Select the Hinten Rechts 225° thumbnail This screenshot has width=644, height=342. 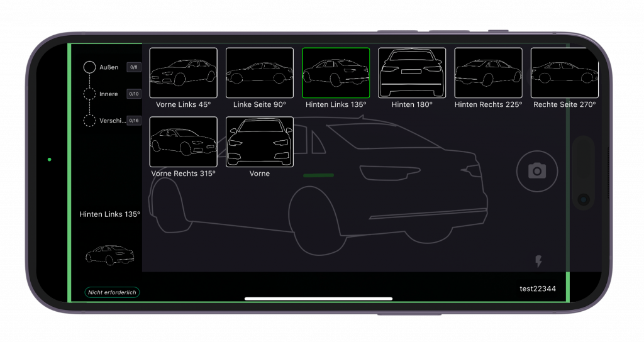[x=488, y=73]
